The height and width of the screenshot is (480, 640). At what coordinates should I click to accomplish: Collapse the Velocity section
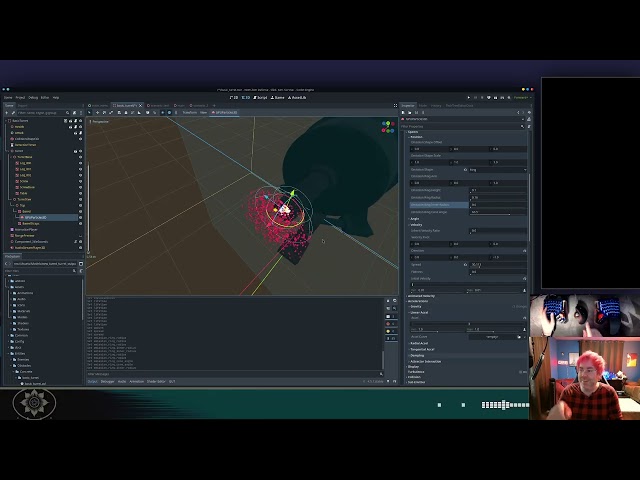click(416, 225)
